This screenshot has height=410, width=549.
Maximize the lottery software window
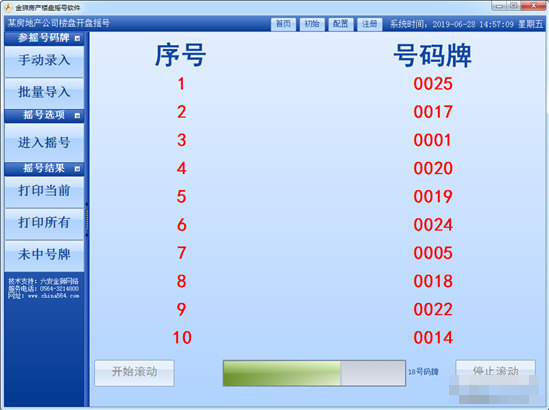point(514,6)
